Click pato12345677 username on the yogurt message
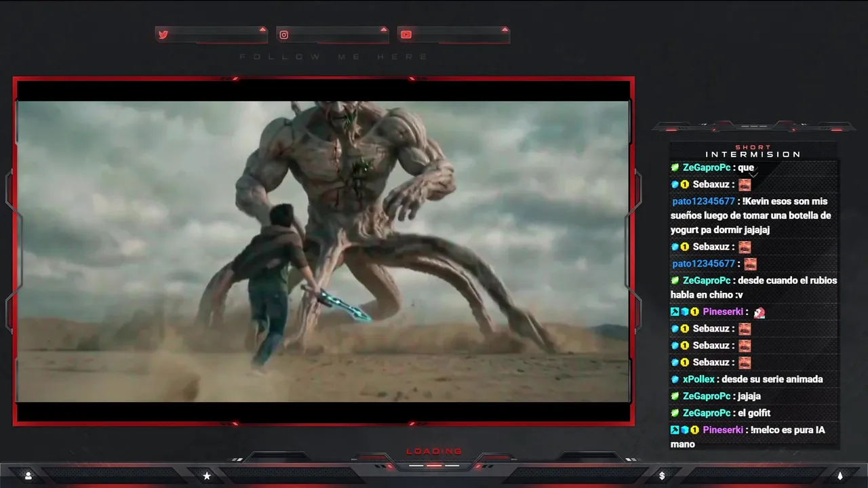 coord(704,201)
